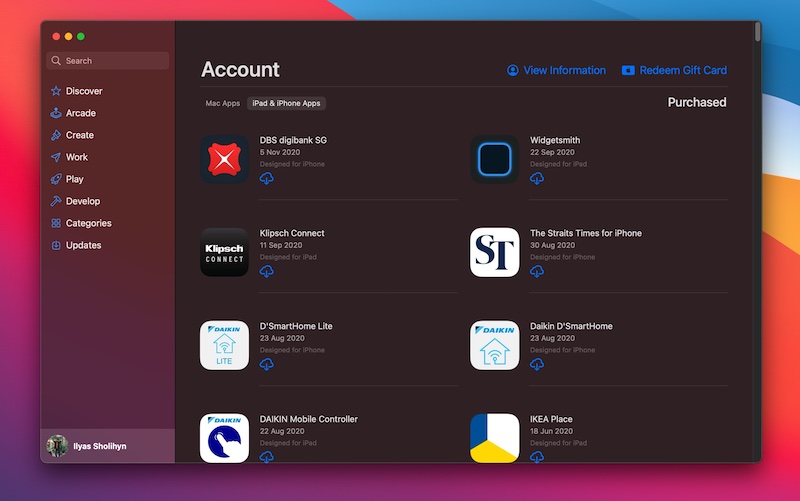Download IKEA Place via cloud icon
This screenshot has width=800, height=501.
coord(537,457)
